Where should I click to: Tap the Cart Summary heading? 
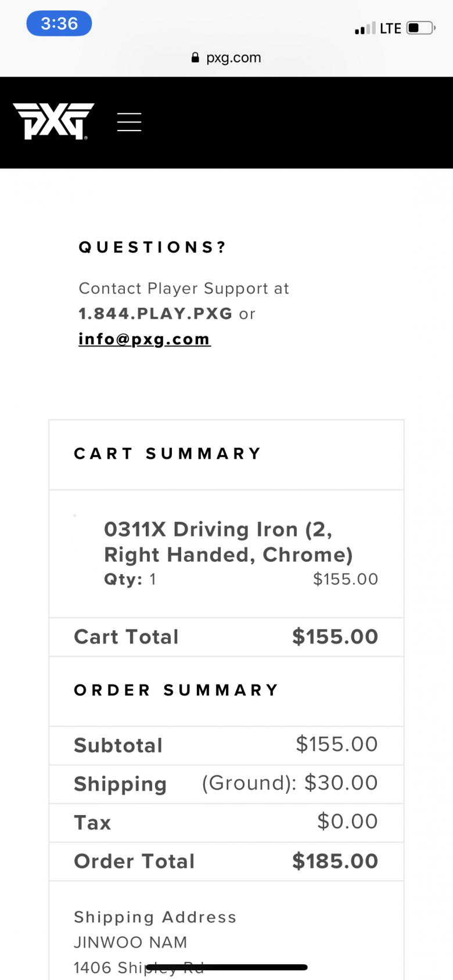(168, 453)
